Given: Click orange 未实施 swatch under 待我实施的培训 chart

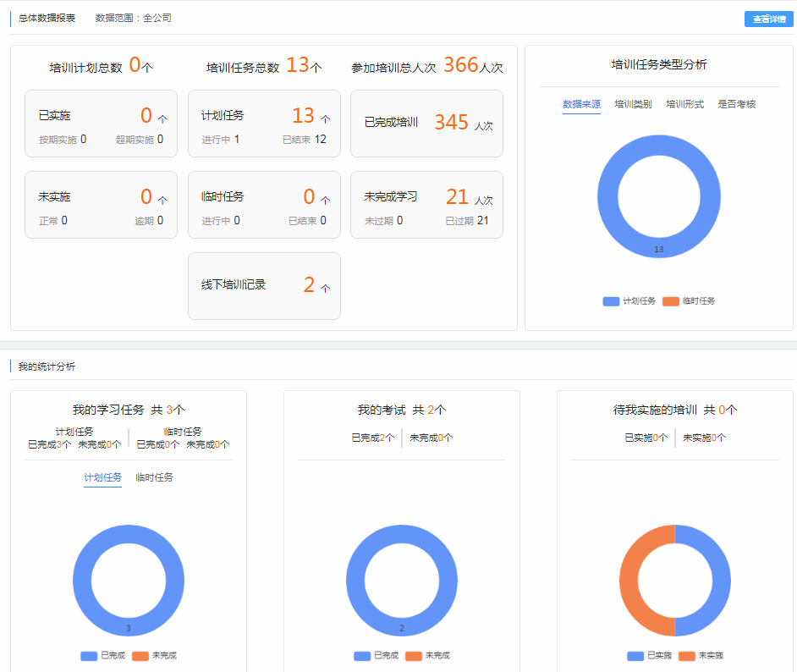Looking at the screenshot, I should point(687,656).
